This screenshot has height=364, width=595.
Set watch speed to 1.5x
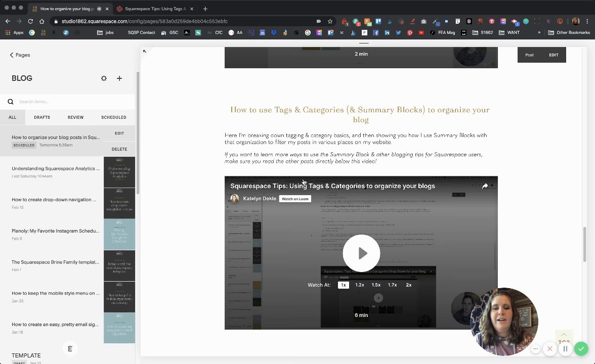pos(376,285)
